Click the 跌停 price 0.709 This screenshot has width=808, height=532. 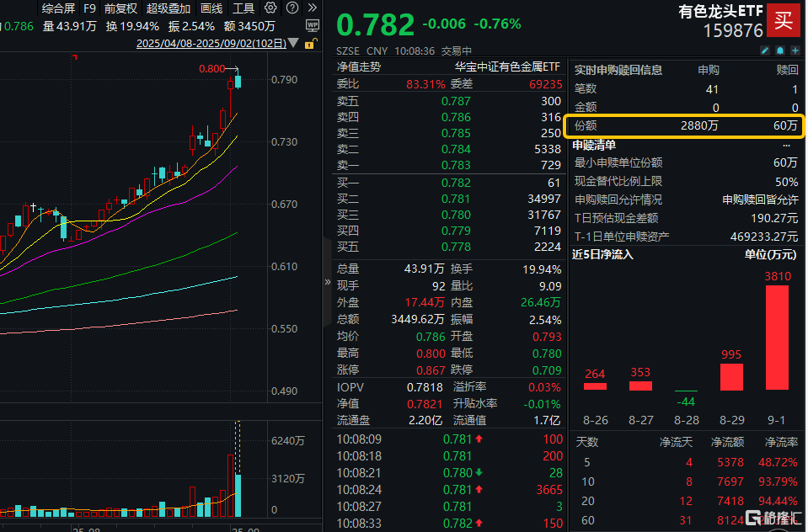[x=547, y=370]
